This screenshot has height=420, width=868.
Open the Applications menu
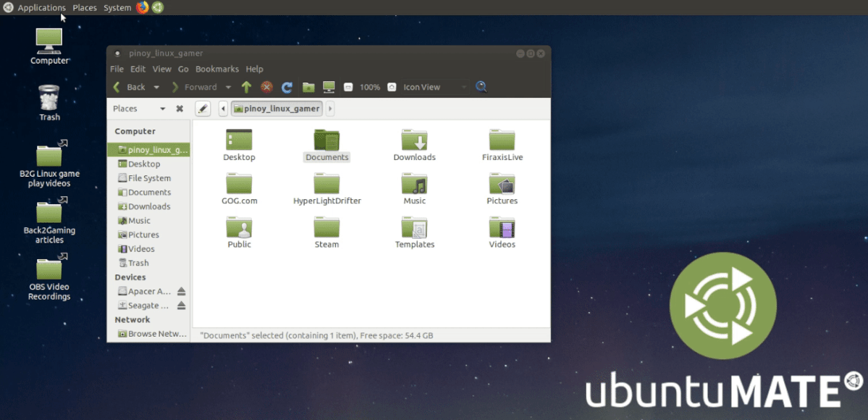pyautogui.click(x=41, y=7)
